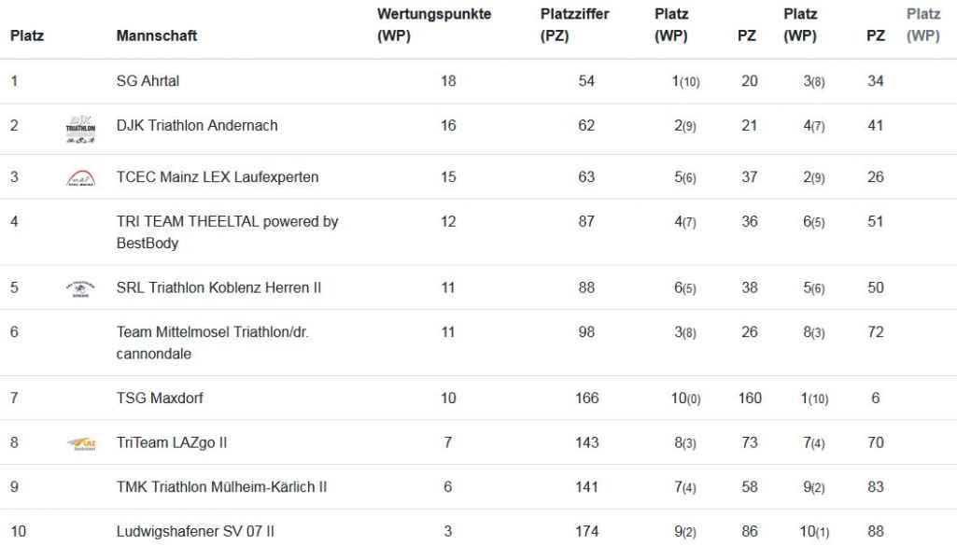Open Ludwigshafener SV 07 II entry

coord(195,532)
